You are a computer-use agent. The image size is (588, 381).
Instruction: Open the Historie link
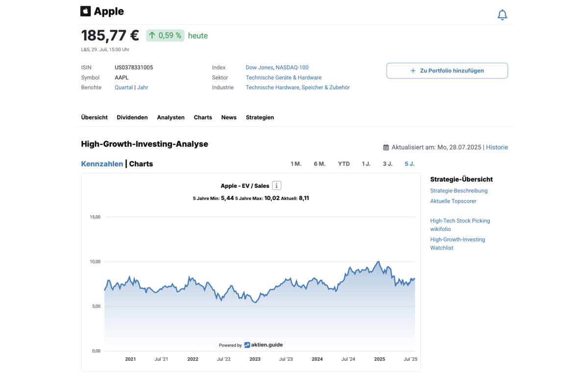[x=497, y=147]
